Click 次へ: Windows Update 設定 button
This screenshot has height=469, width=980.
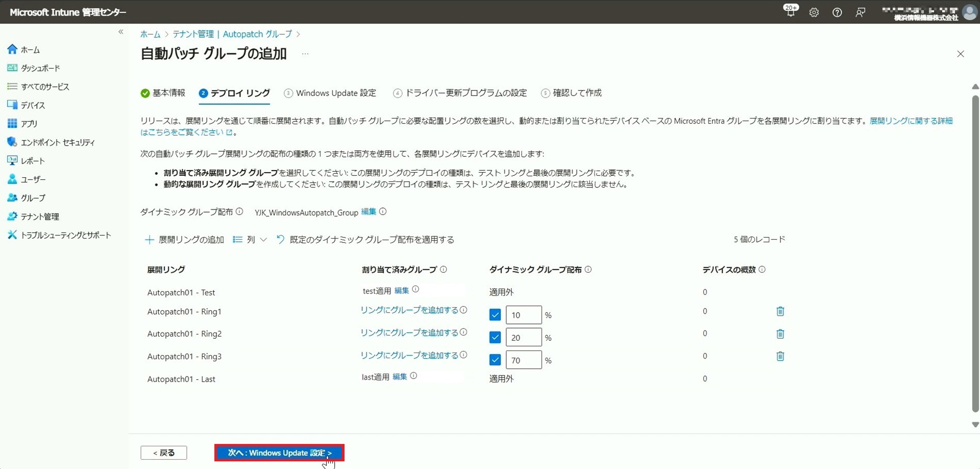tap(280, 453)
